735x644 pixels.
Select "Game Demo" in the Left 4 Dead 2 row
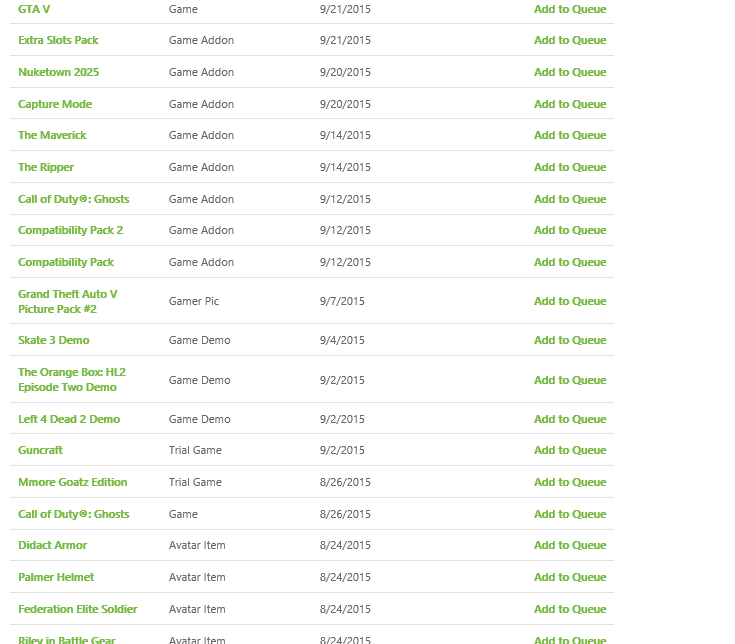[200, 419]
